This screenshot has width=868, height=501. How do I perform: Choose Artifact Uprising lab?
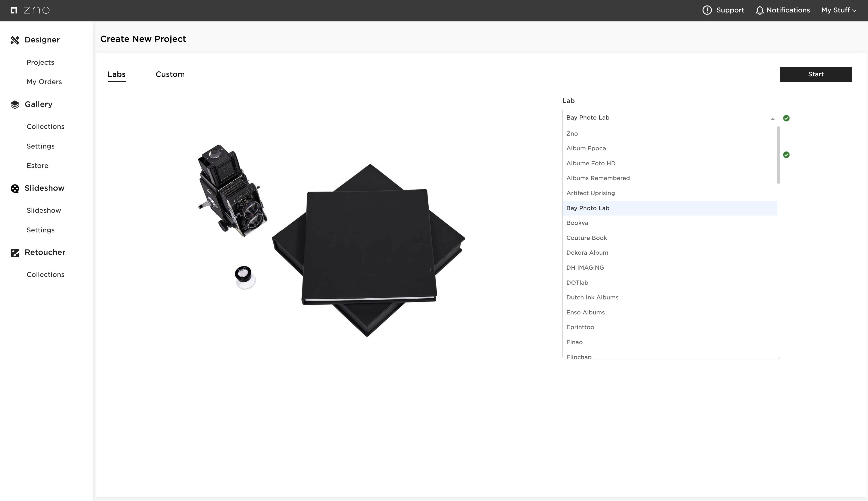point(670,193)
